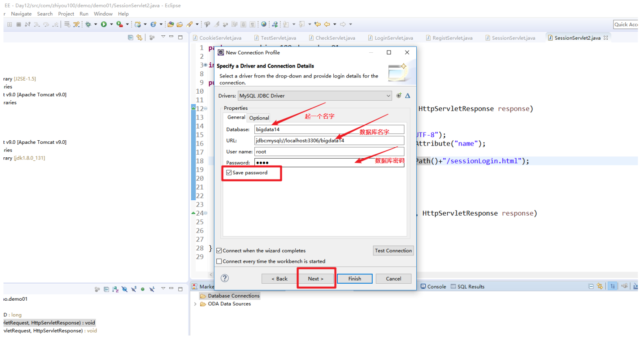The height and width of the screenshot is (339, 644).
Task: Open the Navigate menu
Action: tap(21, 14)
